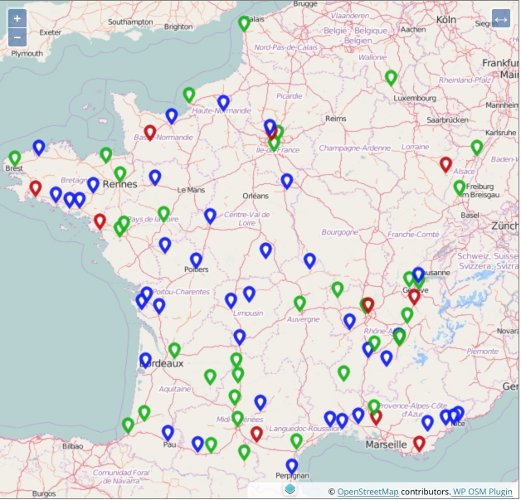Viewport: 521px width, 500px height.
Task: Toggle the fullscreen map arrows button
Action: pos(501,19)
